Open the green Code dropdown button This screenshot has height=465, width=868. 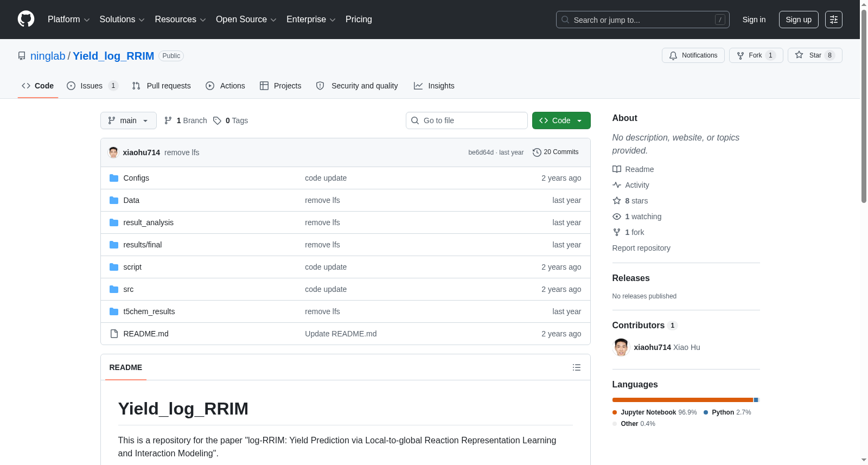(561, 120)
